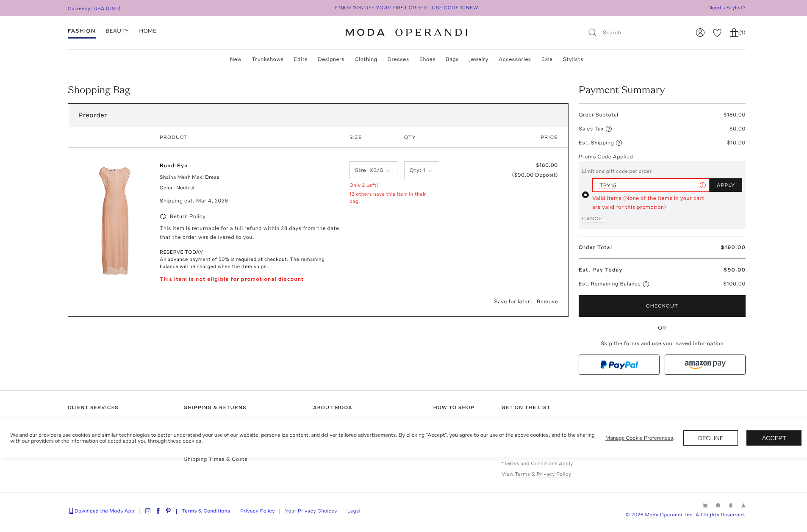
Task: Open the Trunkshows menu item
Action: pos(267,59)
